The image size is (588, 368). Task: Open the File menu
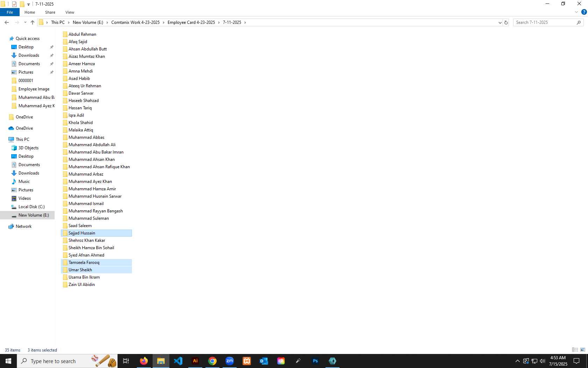10,12
